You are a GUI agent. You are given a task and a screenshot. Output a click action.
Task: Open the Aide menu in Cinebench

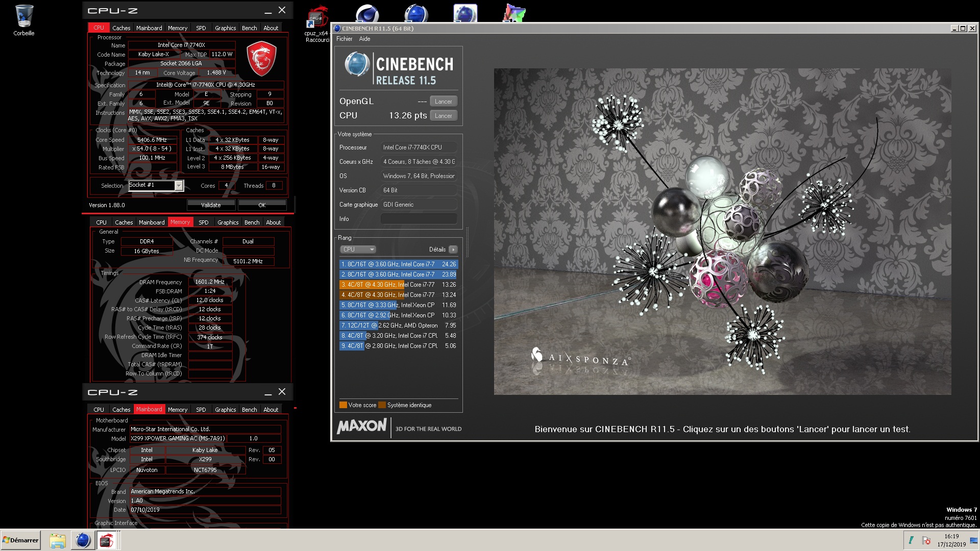click(x=364, y=39)
